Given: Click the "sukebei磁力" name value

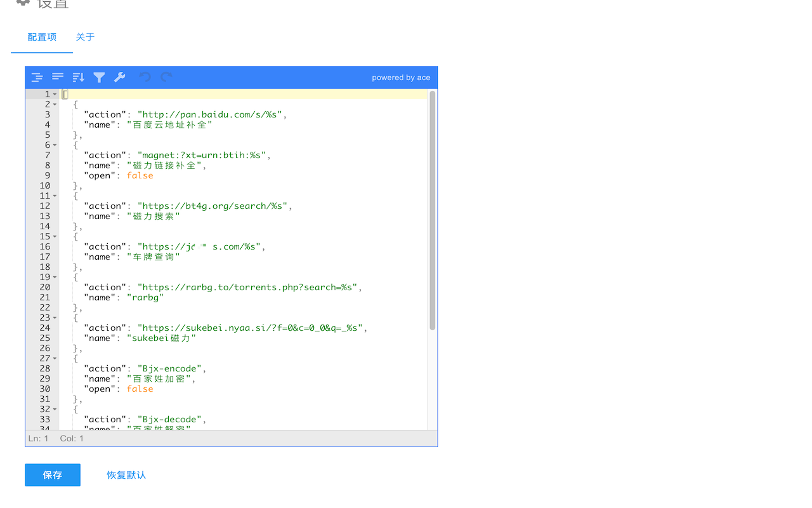Looking at the screenshot, I should tap(162, 338).
